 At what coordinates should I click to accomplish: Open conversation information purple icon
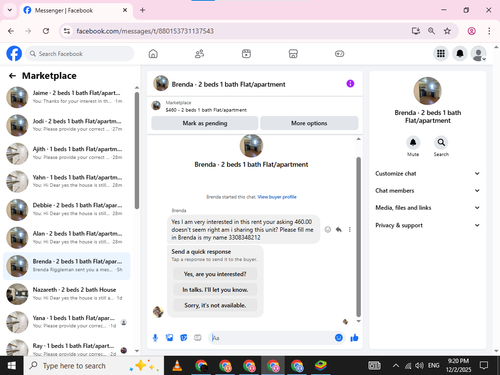(x=350, y=84)
